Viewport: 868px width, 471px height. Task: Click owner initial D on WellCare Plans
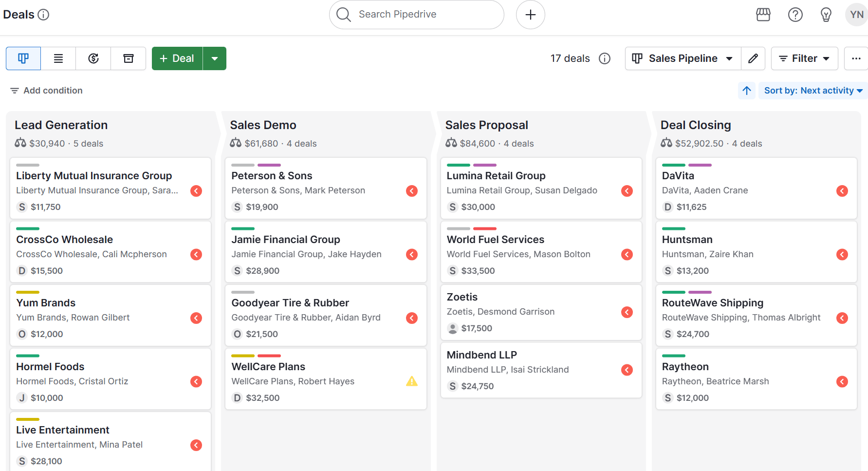click(x=237, y=398)
